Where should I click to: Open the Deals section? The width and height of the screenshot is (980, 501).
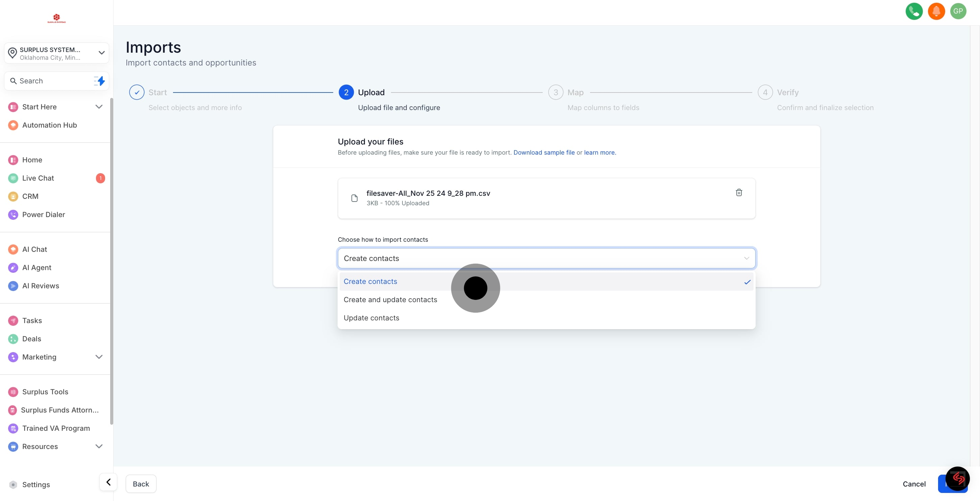(x=31, y=339)
